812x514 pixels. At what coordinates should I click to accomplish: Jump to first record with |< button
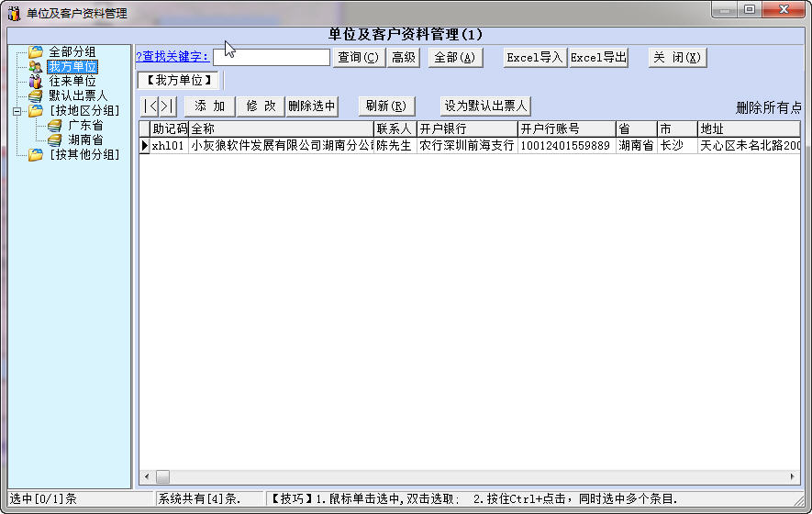(x=151, y=106)
